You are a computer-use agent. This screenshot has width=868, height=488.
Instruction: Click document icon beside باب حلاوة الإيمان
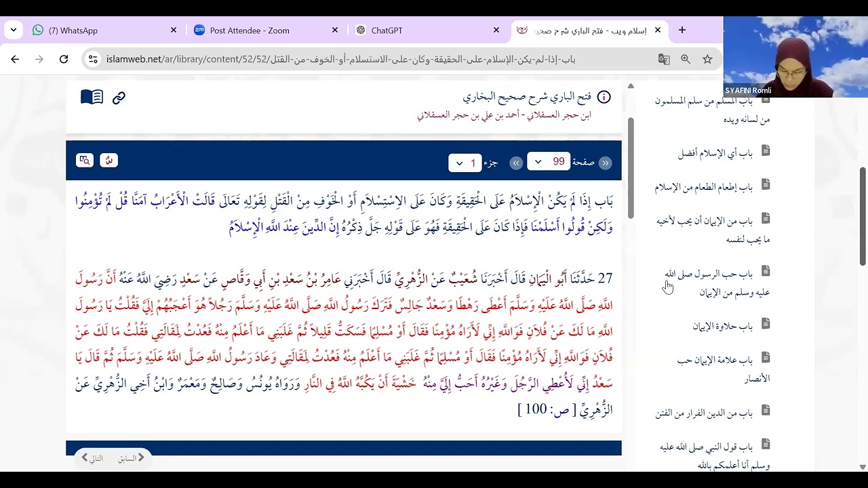pyautogui.click(x=766, y=324)
